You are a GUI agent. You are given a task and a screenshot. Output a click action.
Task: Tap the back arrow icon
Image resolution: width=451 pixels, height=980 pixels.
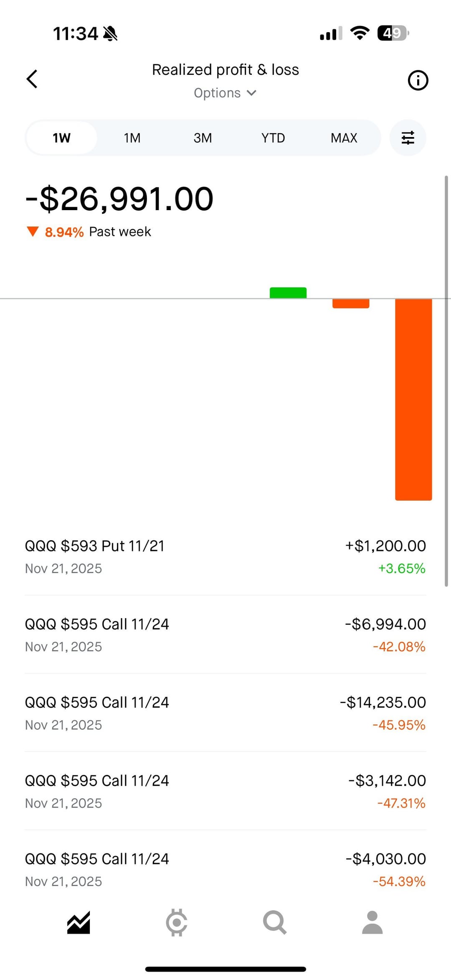tap(32, 79)
